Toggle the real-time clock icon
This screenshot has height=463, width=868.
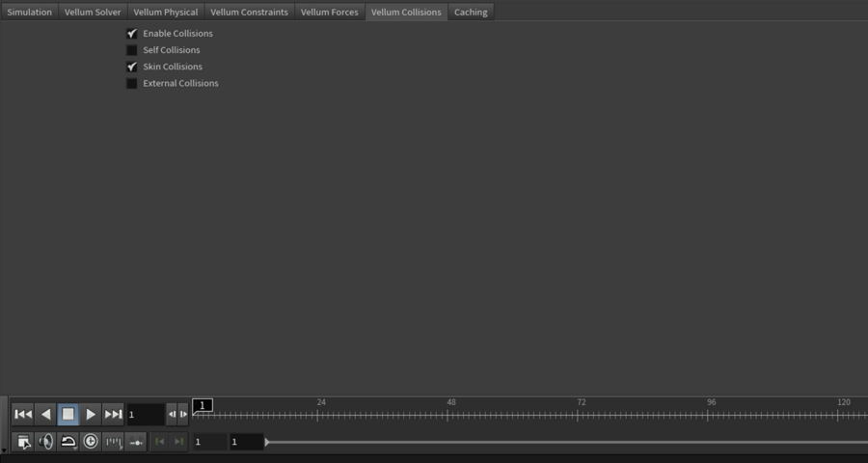91,442
